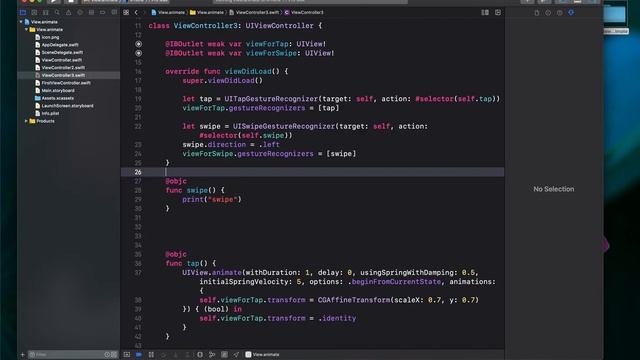The width and height of the screenshot is (640, 360).
Task: Click Step Into in the debug bar
Action: (176, 354)
